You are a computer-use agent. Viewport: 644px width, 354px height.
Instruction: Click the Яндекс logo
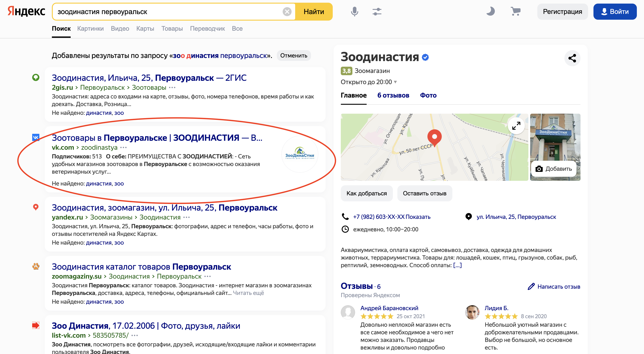tap(26, 11)
